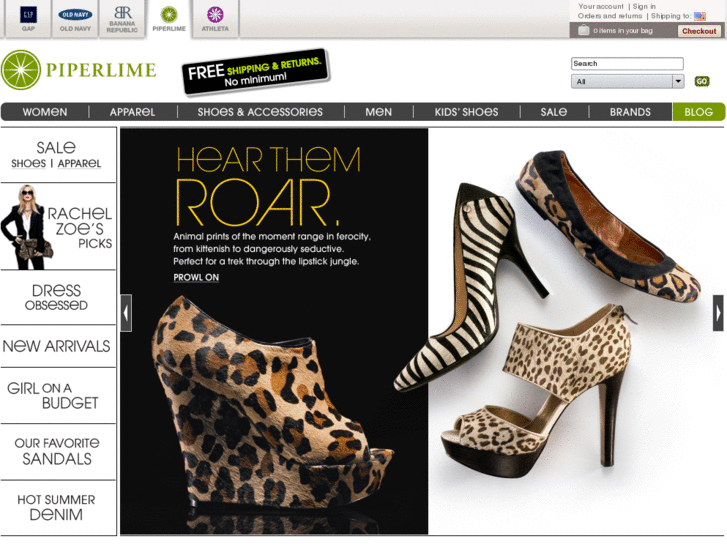Open the Athleta flower icon tab
Viewport: 727px width, 545px height.
pyautogui.click(x=215, y=14)
